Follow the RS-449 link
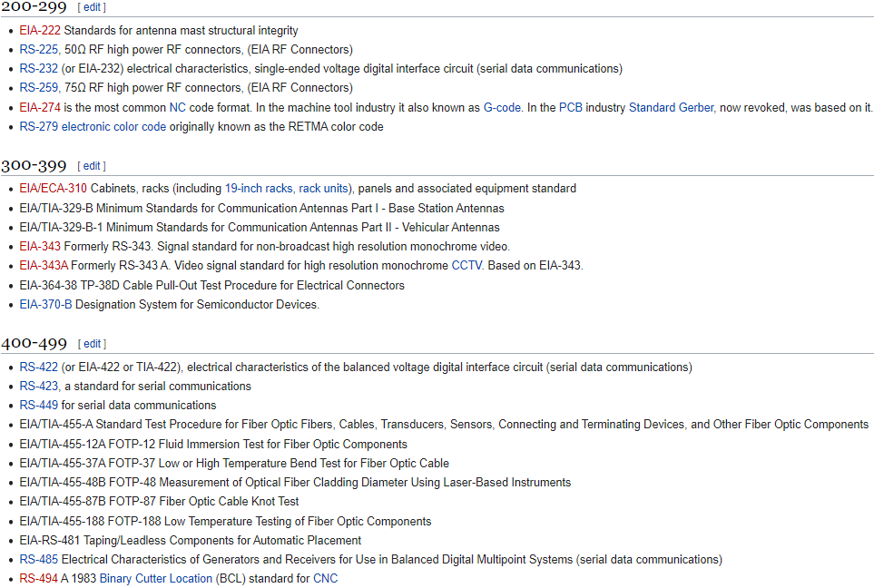The height and width of the screenshot is (588, 874). pyautogui.click(x=39, y=406)
